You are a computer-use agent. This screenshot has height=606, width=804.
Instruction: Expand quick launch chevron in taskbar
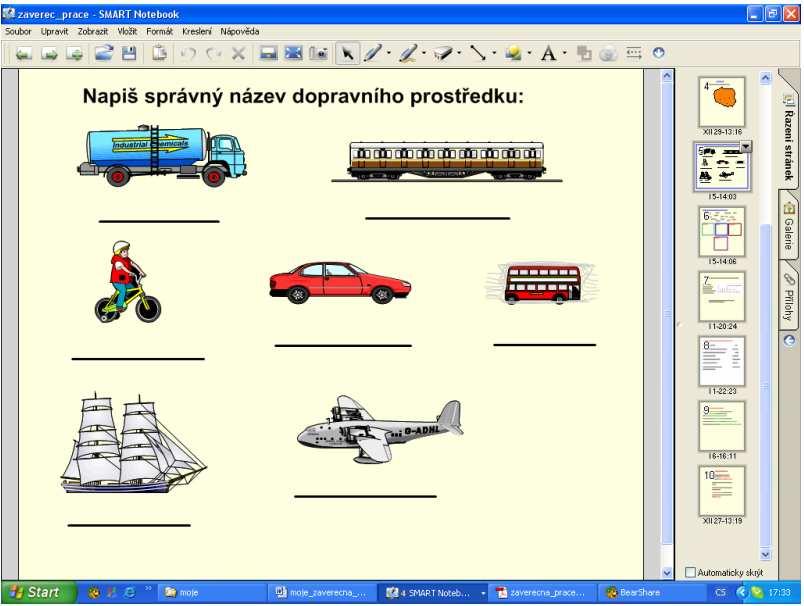tap(148, 589)
